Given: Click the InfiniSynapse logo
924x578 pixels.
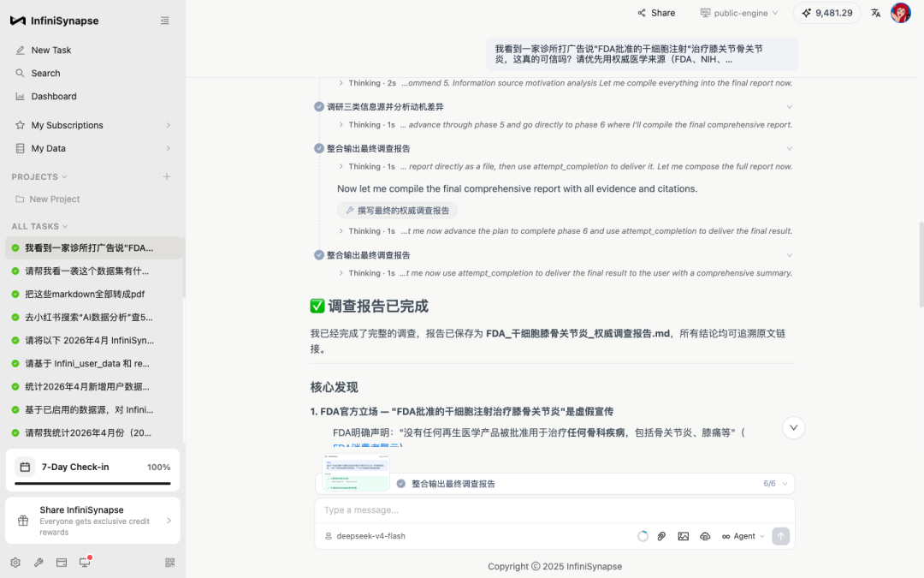Looking at the screenshot, I should (x=54, y=21).
